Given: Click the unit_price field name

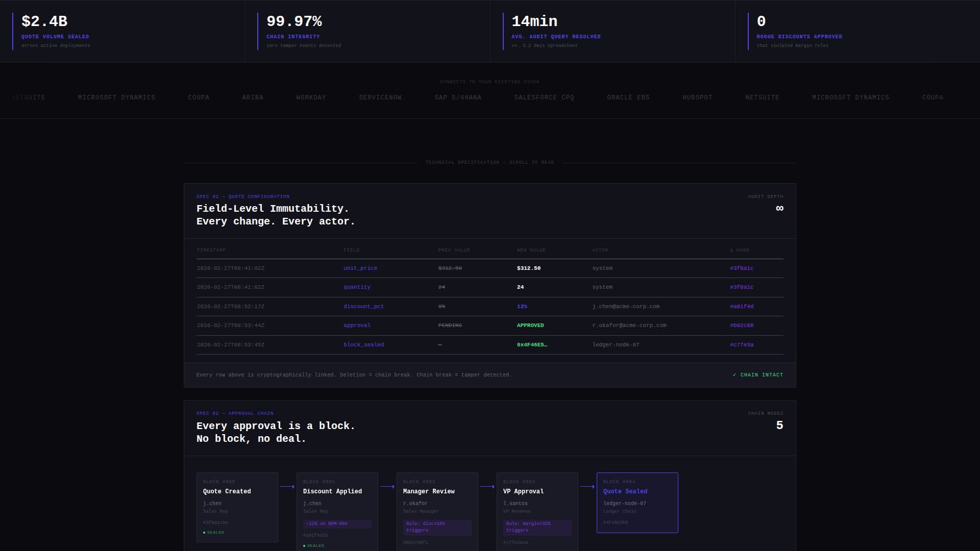Looking at the screenshot, I should pos(360,268).
